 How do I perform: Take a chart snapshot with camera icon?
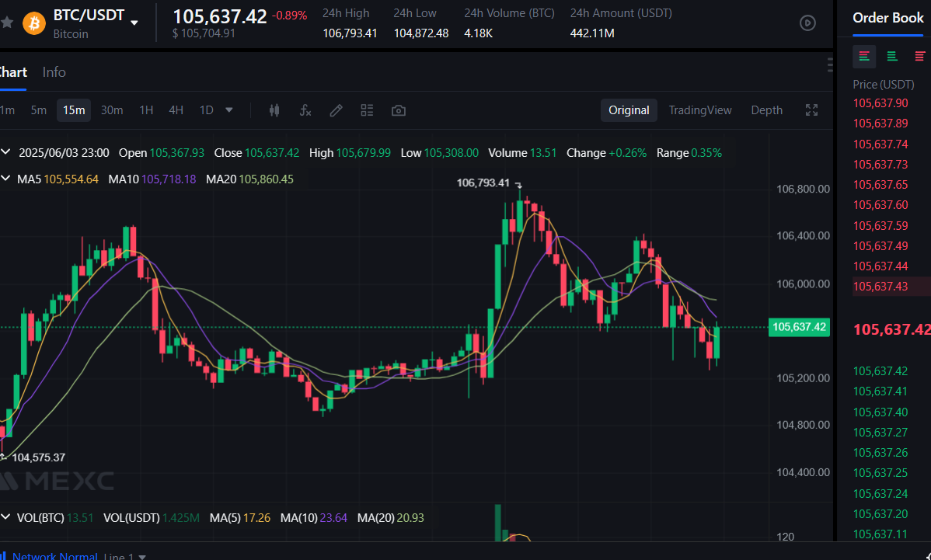point(398,110)
